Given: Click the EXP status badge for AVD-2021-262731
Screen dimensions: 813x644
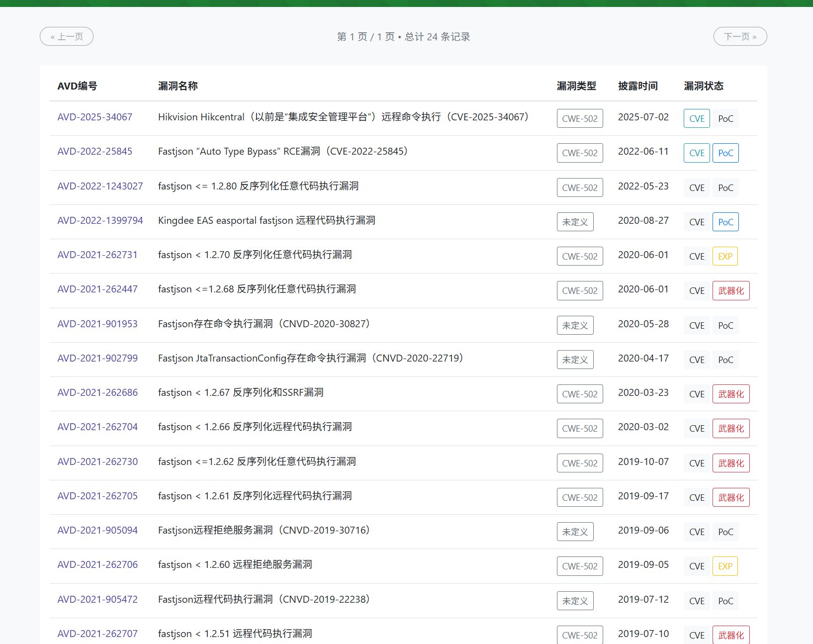Looking at the screenshot, I should pos(725,256).
